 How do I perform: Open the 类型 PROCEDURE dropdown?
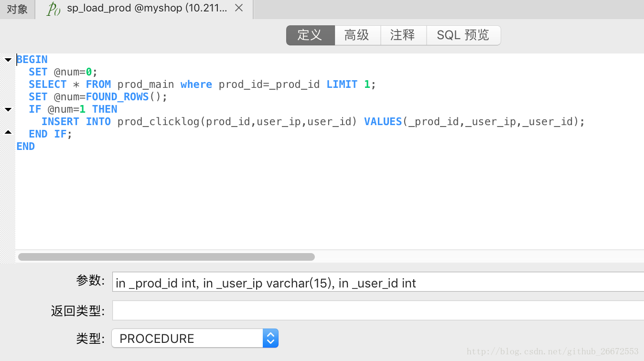click(x=195, y=338)
